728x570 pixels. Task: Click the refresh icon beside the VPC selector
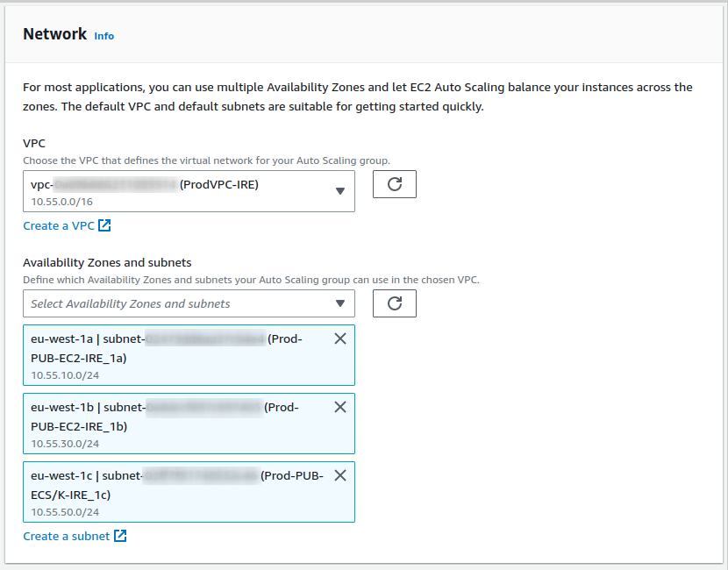(x=395, y=184)
